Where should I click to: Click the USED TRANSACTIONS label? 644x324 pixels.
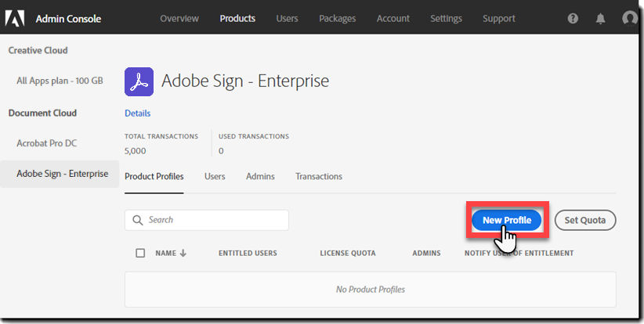coord(253,136)
